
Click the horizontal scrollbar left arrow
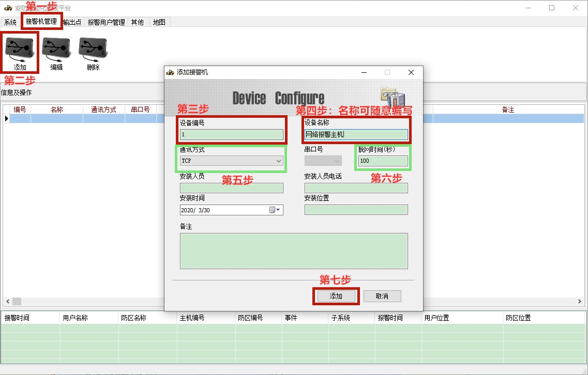coord(7,301)
